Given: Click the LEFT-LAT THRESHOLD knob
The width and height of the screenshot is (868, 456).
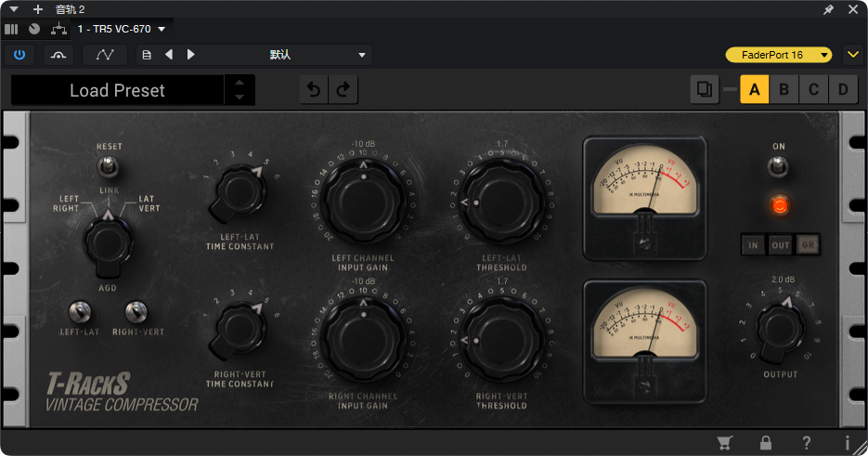Looking at the screenshot, I should [501, 202].
